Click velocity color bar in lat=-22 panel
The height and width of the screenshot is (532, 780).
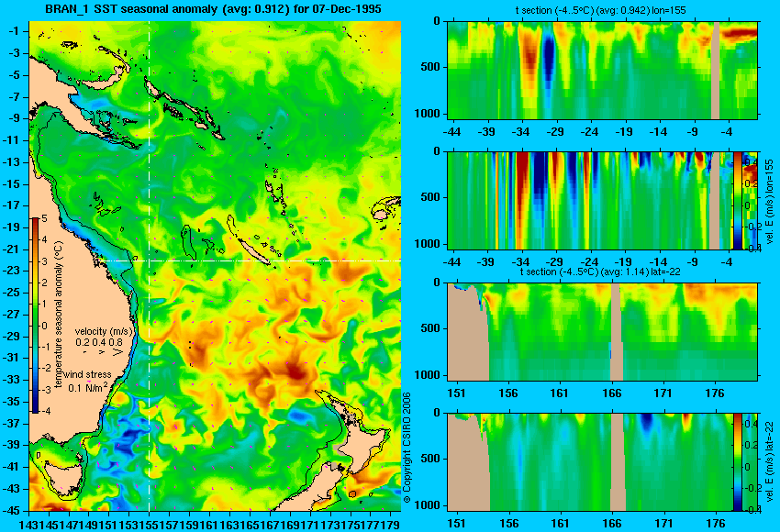pos(737,462)
